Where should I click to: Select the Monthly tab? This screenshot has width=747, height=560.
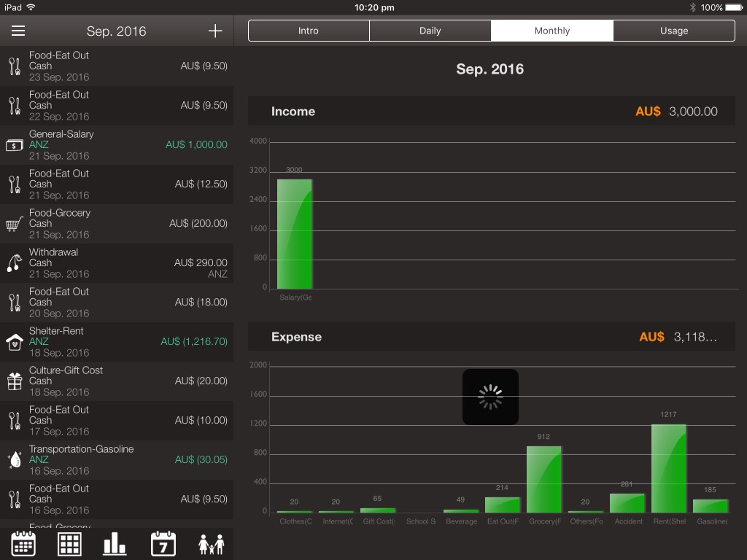pyautogui.click(x=552, y=31)
